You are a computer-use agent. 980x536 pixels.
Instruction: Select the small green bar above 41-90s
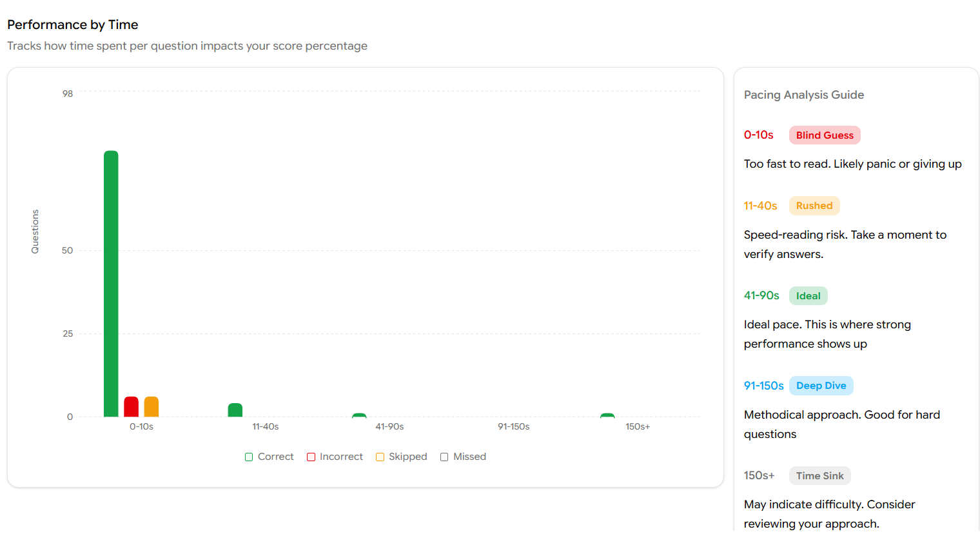359,415
